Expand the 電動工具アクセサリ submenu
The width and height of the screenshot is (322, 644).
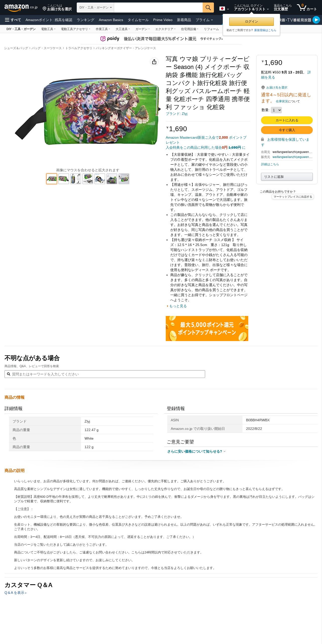(x=75, y=29)
